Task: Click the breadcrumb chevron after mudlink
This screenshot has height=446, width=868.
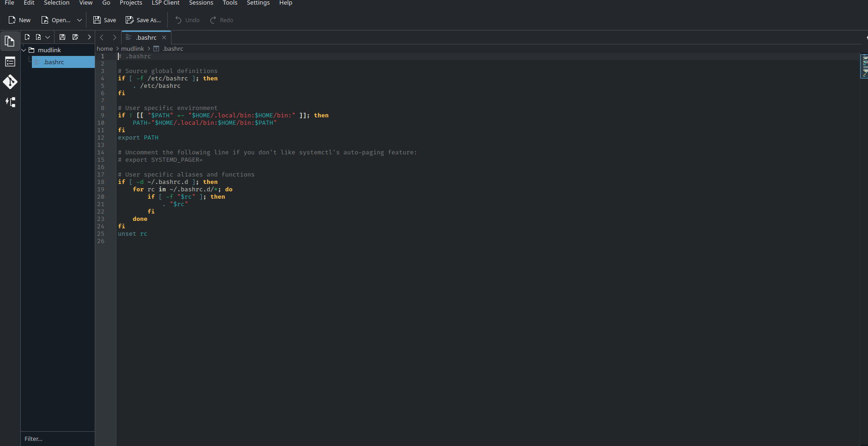Action: click(149, 49)
